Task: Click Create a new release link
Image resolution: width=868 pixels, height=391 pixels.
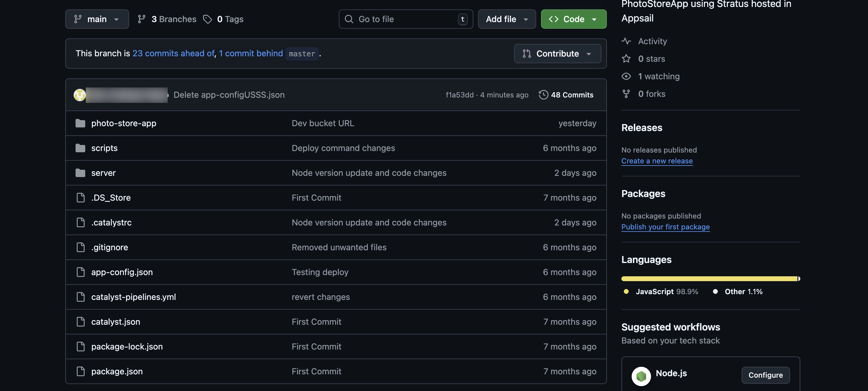Action: point(657,161)
